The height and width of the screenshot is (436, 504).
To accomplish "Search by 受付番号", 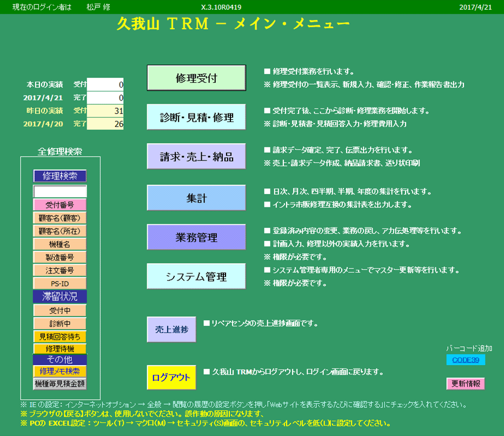I will point(60,205).
